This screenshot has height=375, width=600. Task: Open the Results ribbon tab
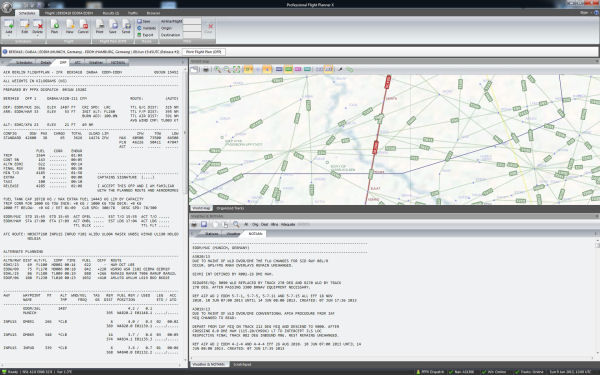point(111,13)
